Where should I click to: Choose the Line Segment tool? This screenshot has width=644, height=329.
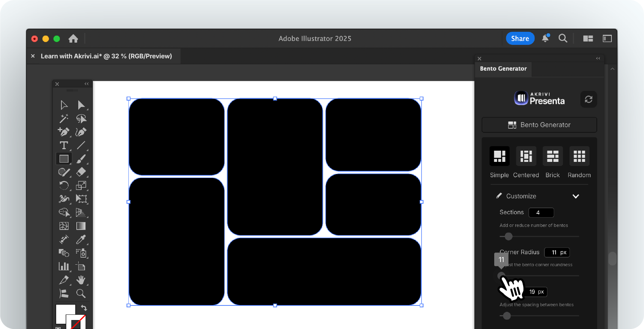click(x=81, y=145)
